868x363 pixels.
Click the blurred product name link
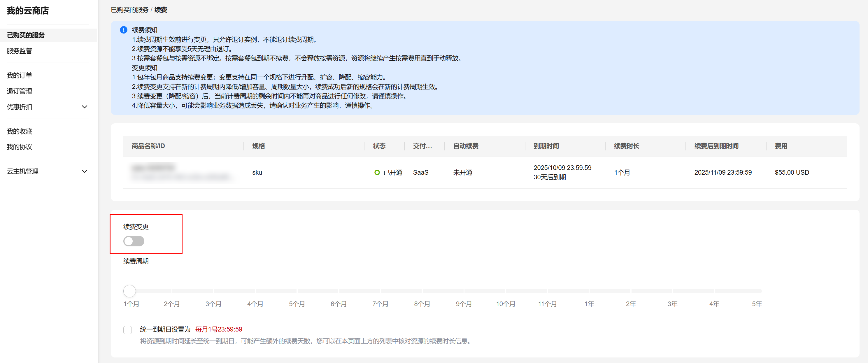pos(154,168)
